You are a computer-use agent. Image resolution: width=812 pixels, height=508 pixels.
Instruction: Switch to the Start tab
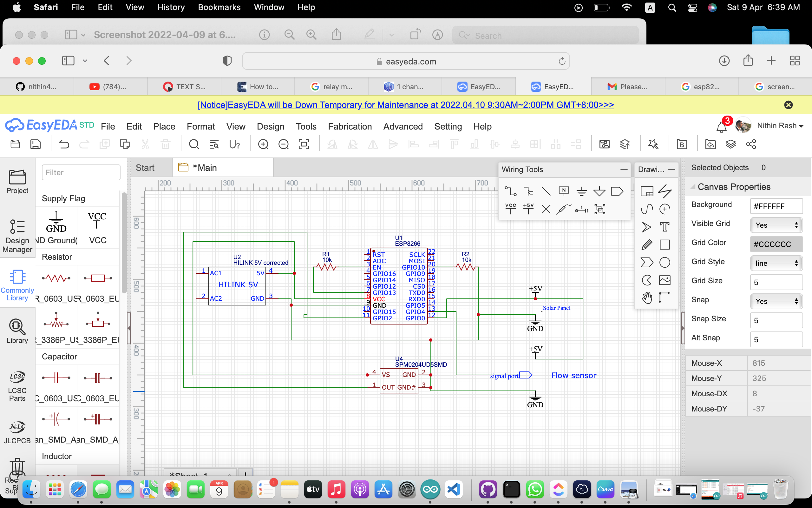tap(145, 168)
